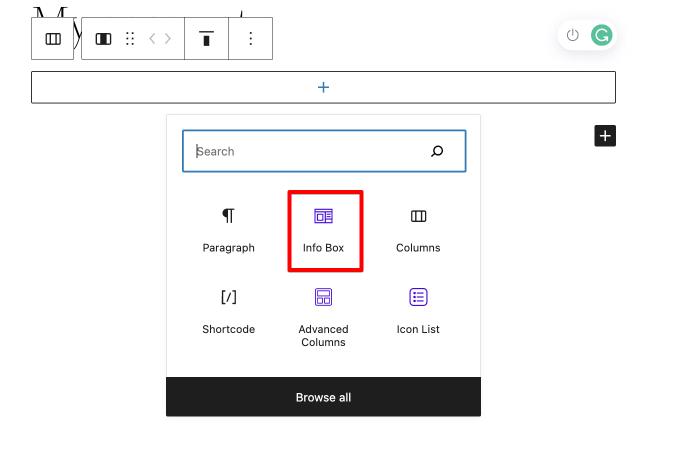Insert an Icon List block
Image resolution: width=679 pixels, height=462 pixels.
point(418,313)
